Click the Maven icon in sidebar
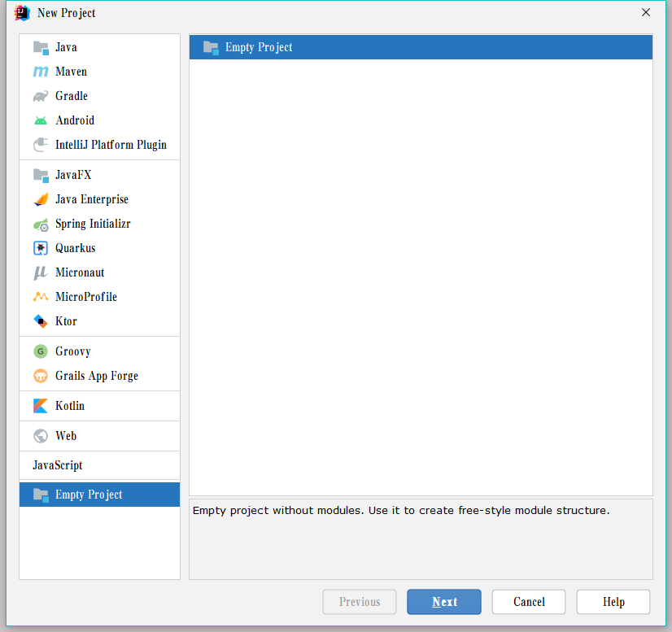The image size is (672, 632). (x=41, y=72)
